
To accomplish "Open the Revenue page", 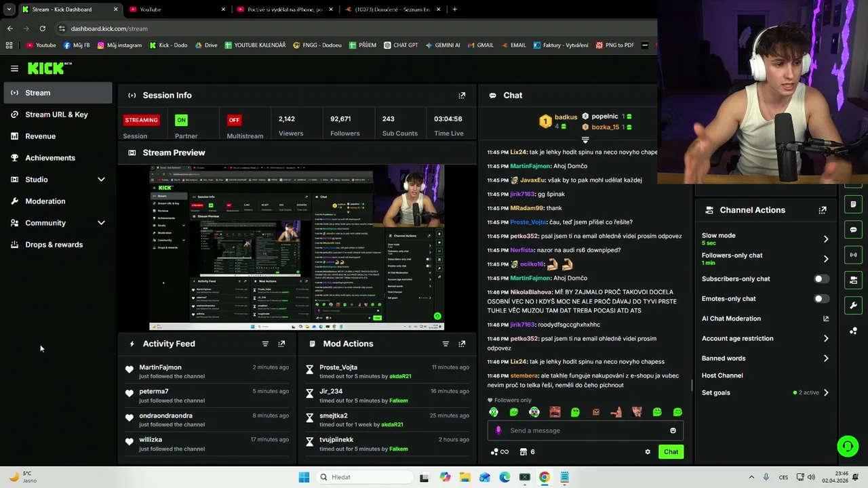I will 58,136.
